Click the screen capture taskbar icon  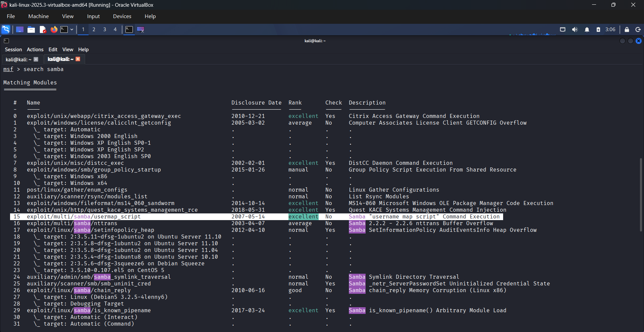coord(141,29)
